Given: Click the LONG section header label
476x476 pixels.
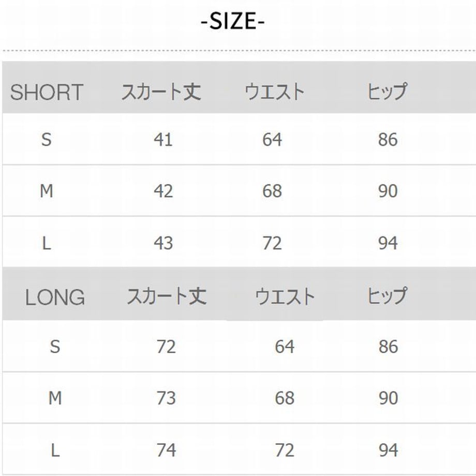Looking at the screenshot, I should pyautogui.click(x=55, y=297).
